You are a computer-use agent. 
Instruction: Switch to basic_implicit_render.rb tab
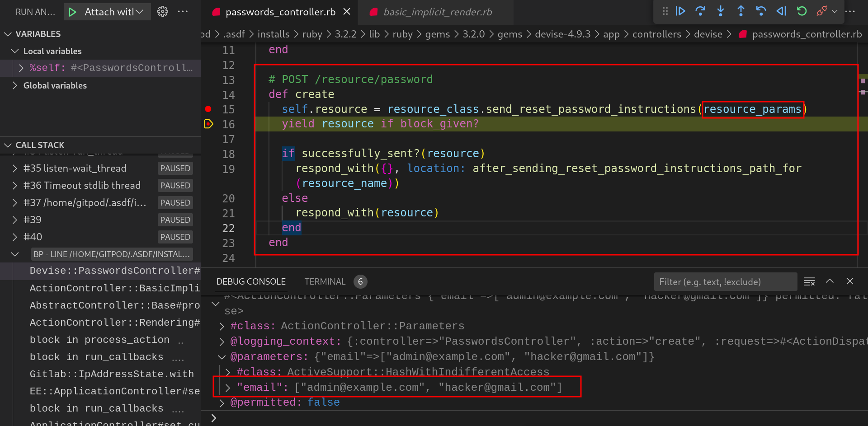(x=437, y=12)
